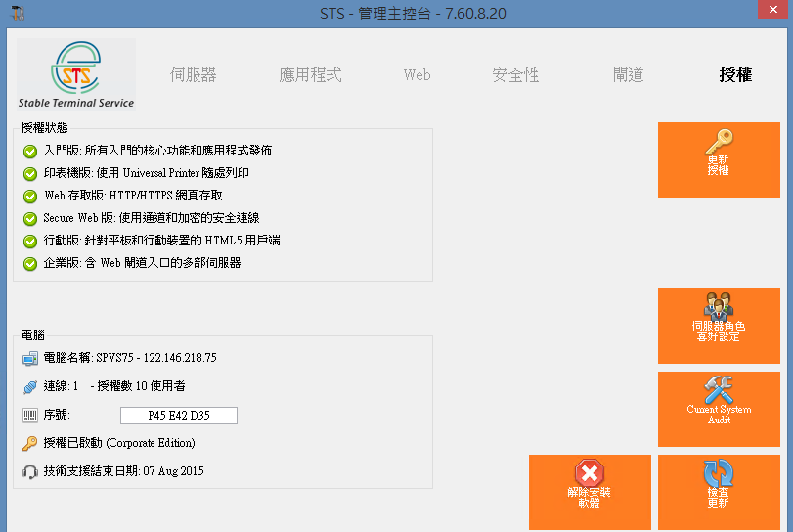Viewport: 793px width, 532px height.
Task: Click the green check beside Web 存取版
Action: (30, 197)
